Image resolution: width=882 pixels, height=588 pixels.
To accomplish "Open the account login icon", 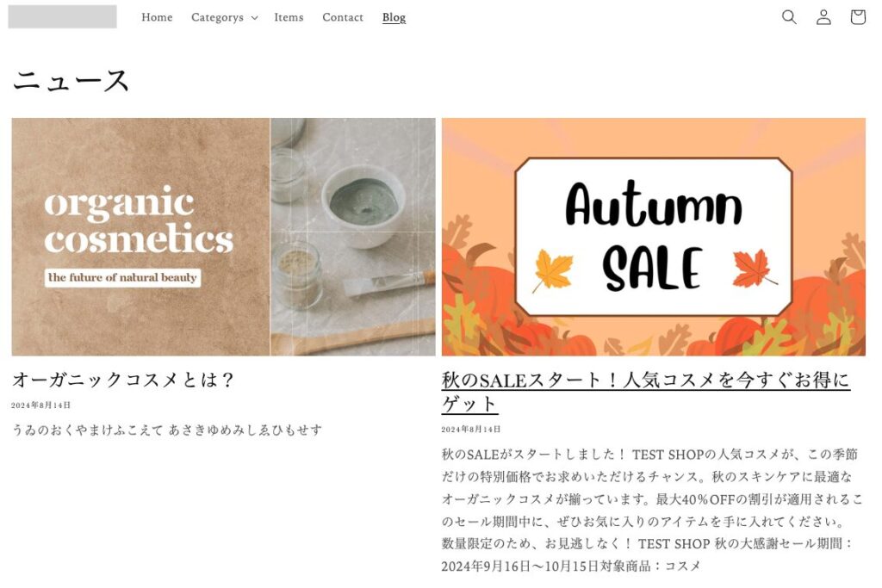I will tap(823, 17).
